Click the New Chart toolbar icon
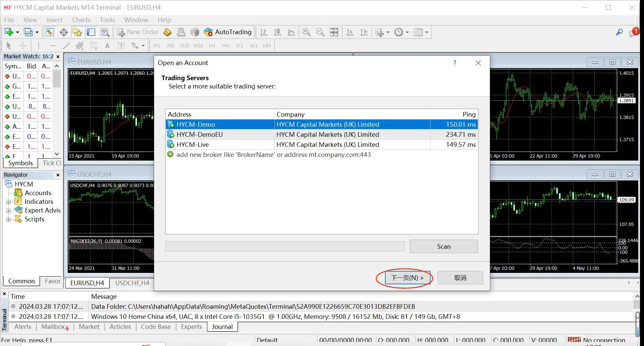 coord(9,32)
